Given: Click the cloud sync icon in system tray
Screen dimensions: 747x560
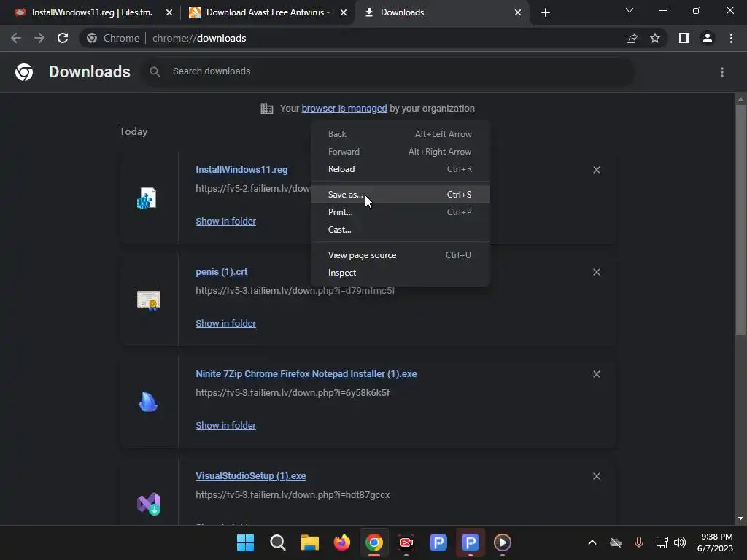Looking at the screenshot, I should 616,542.
